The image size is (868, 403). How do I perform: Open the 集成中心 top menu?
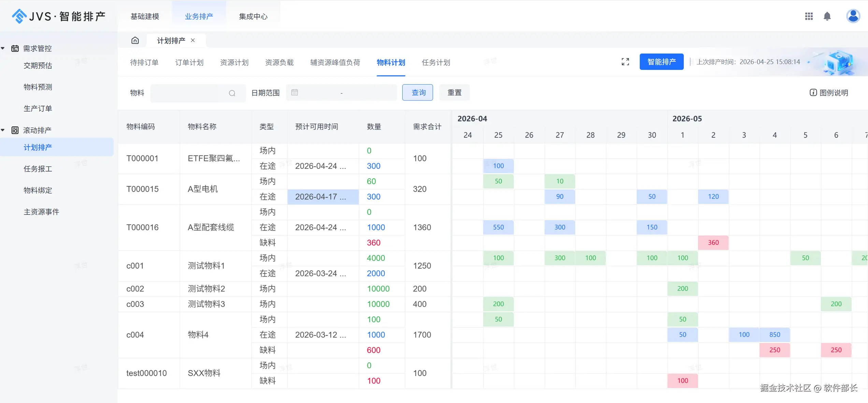click(x=253, y=16)
